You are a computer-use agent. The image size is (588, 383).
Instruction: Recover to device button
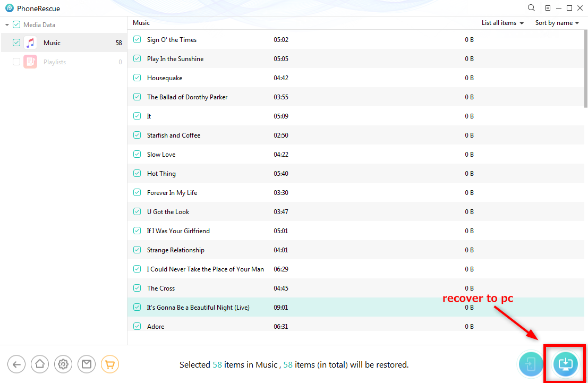click(531, 364)
